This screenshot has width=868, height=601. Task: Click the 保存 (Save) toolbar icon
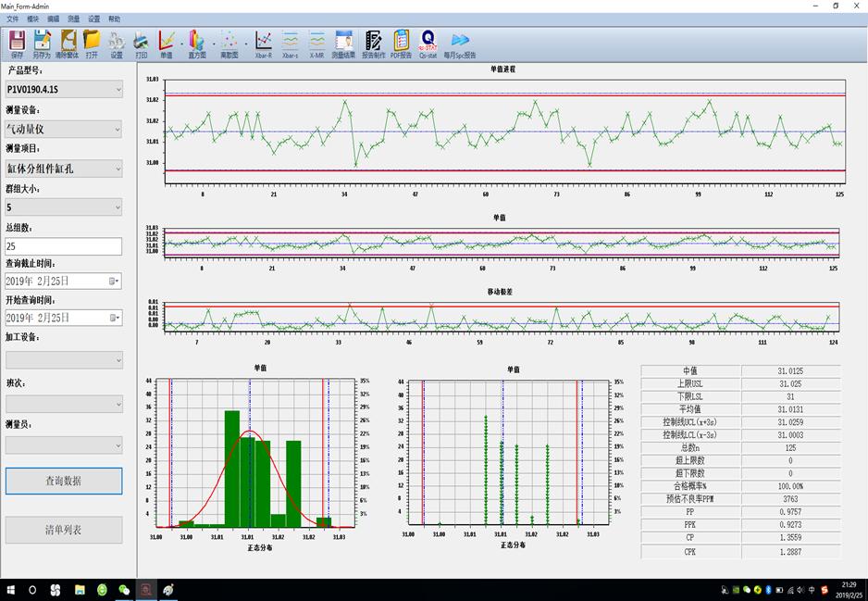click(18, 44)
